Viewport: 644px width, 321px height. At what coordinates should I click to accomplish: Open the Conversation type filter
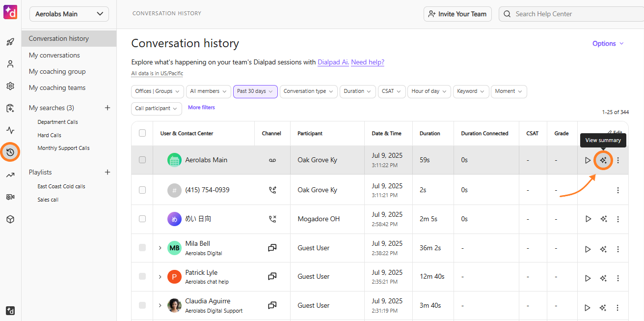(309, 91)
